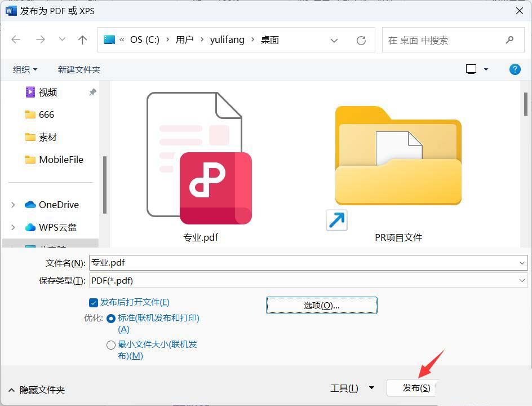Navigate to yulifang in the breadcrumb bar
The width and height of the screenshot is (532, 406).
(227, 39)
